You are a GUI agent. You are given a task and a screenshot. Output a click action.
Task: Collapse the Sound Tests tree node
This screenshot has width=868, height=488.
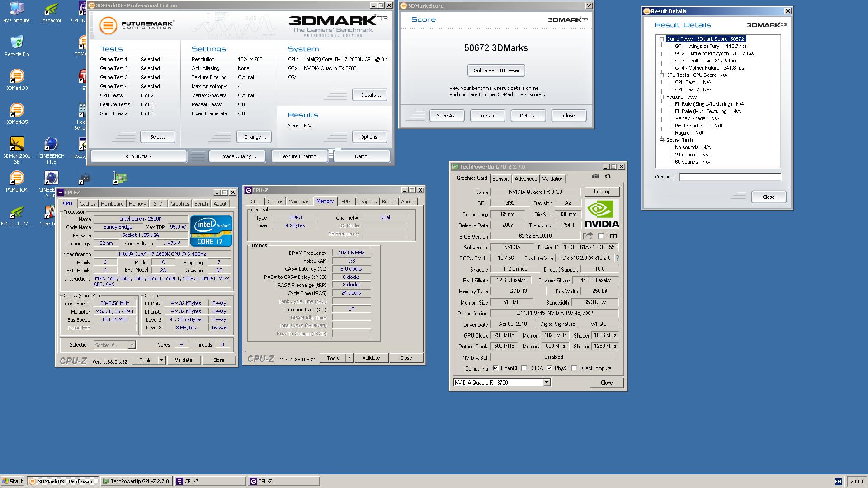(661, 140)
